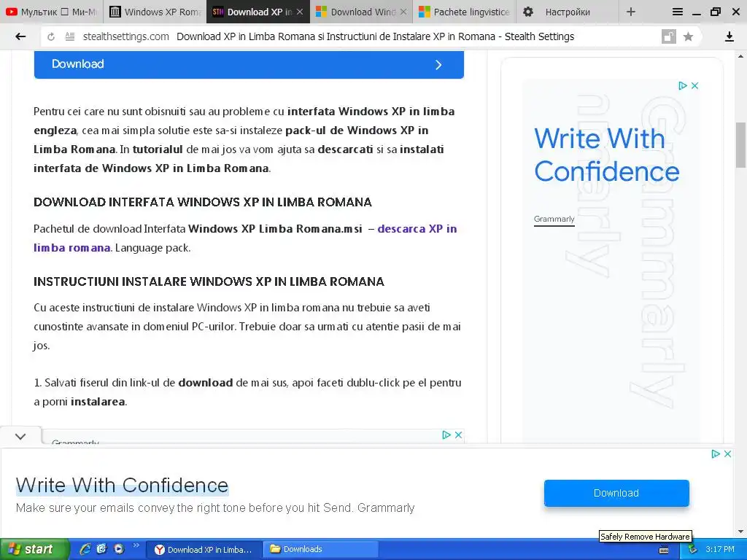Click AdChoices icon on inline ad
747x560 pixels.
pyautogui.click(x=446, y=435)
